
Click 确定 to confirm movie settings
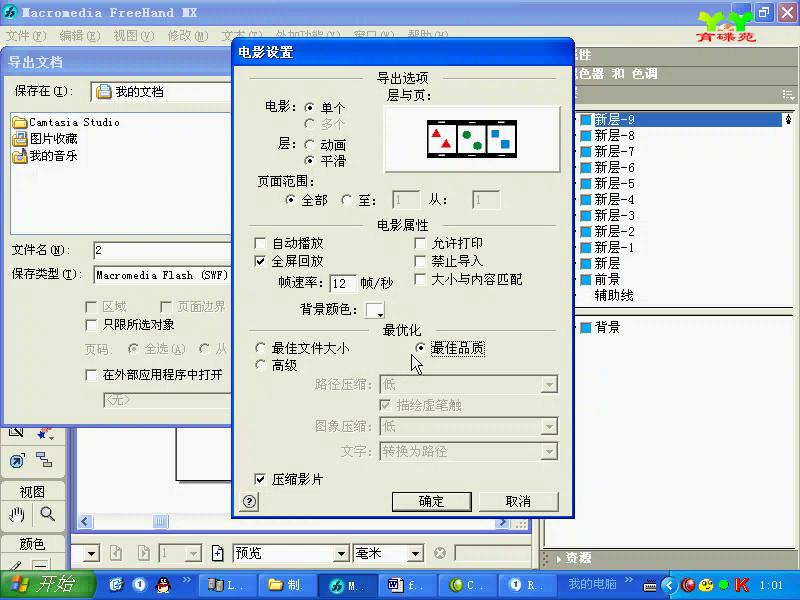(x=432, y=502)
